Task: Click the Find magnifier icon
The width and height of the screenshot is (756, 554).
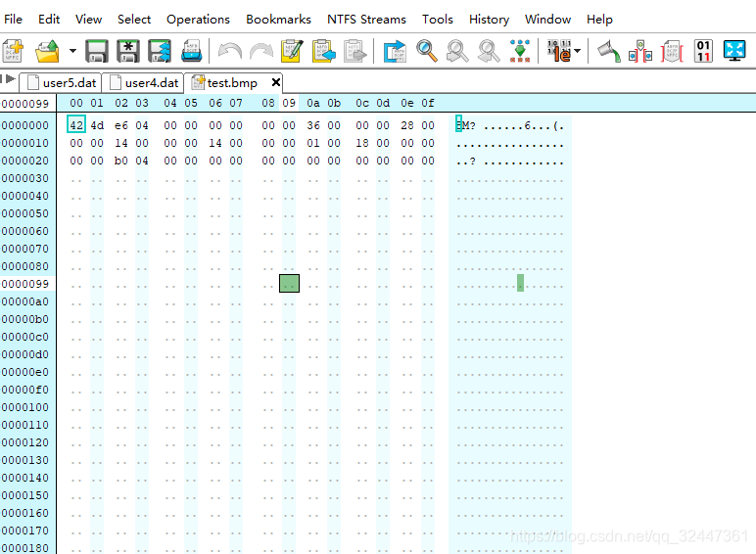Action: click(x=427, y=51)
